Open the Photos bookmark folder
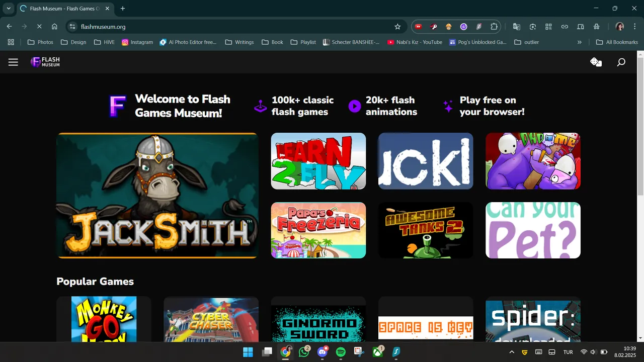The image size is (644, 362). pyautogui.click(x=40, y=42)
